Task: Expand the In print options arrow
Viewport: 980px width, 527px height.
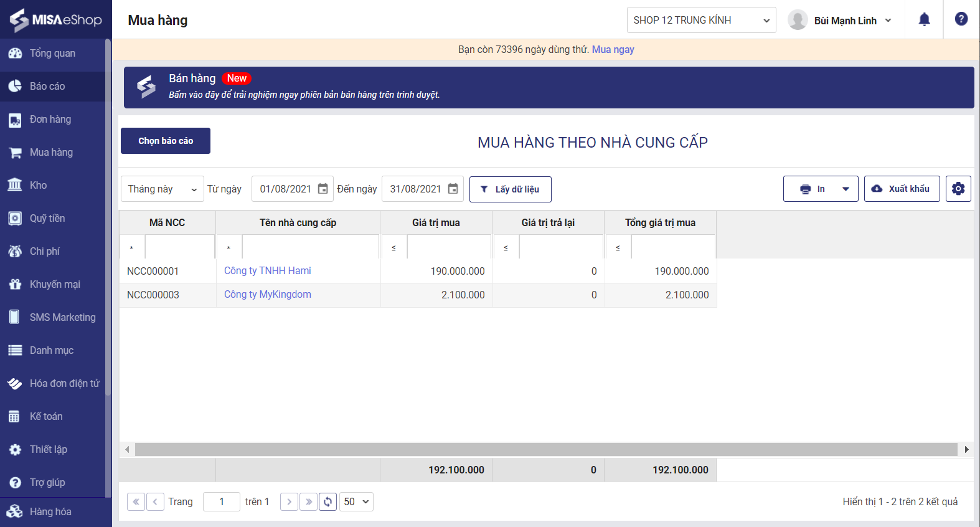Action: point(846,189)
